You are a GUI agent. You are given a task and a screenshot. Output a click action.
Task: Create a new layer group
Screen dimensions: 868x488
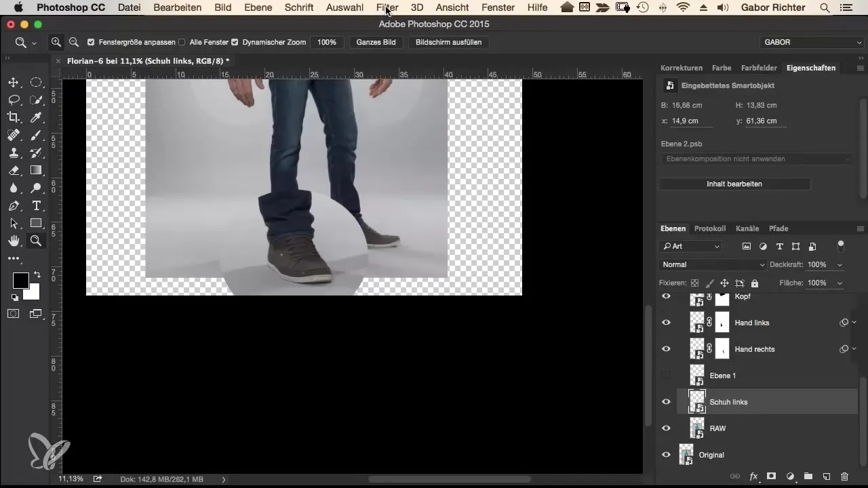[808, 476]
